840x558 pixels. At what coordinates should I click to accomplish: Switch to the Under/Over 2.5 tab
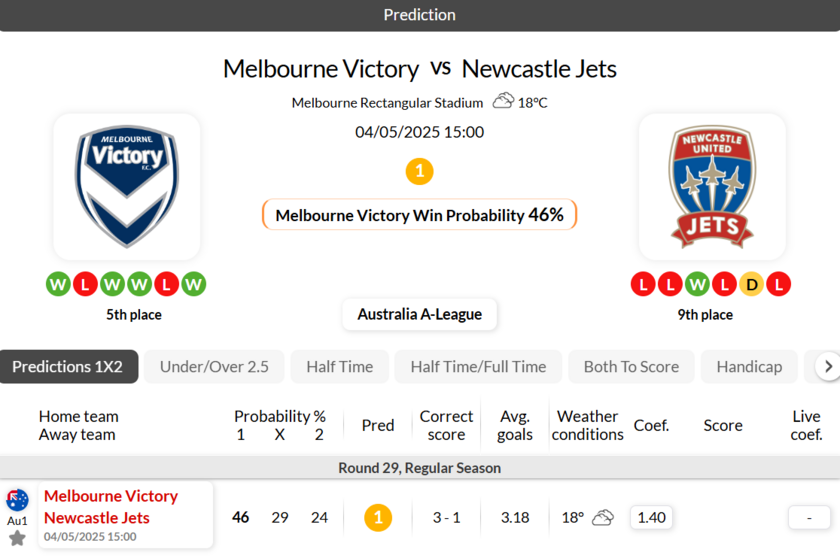pyautogui.click(x=214, y=367)
